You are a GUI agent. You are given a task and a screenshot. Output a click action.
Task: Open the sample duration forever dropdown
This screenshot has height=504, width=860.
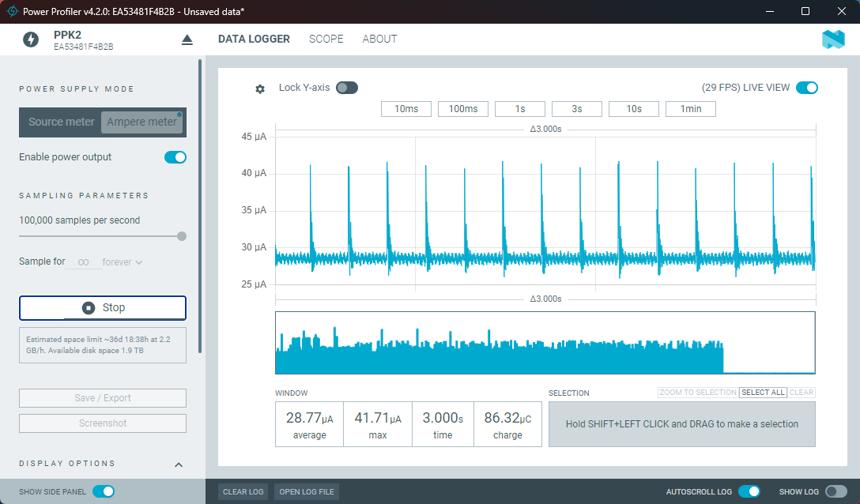123,262
